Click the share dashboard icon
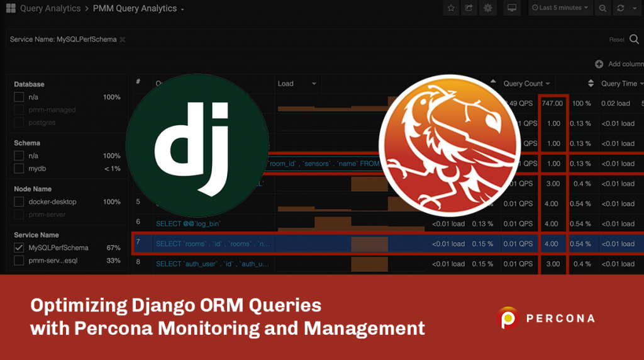 (469, 8)
